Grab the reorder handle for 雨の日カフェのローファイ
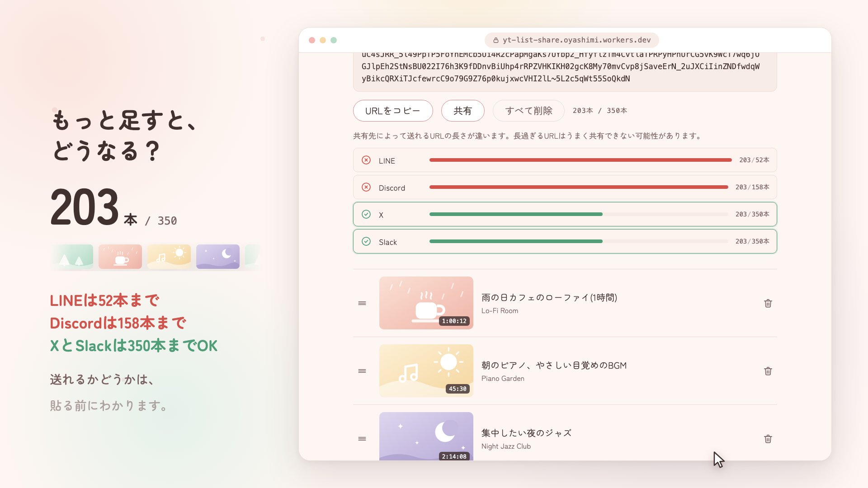The image size is (868, 488). coord(362,303)
